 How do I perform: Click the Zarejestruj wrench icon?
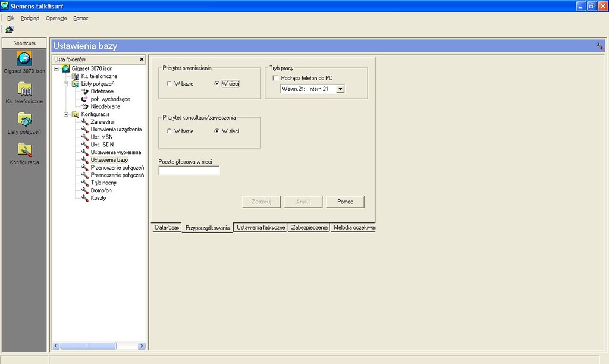[x=84, y=122]
